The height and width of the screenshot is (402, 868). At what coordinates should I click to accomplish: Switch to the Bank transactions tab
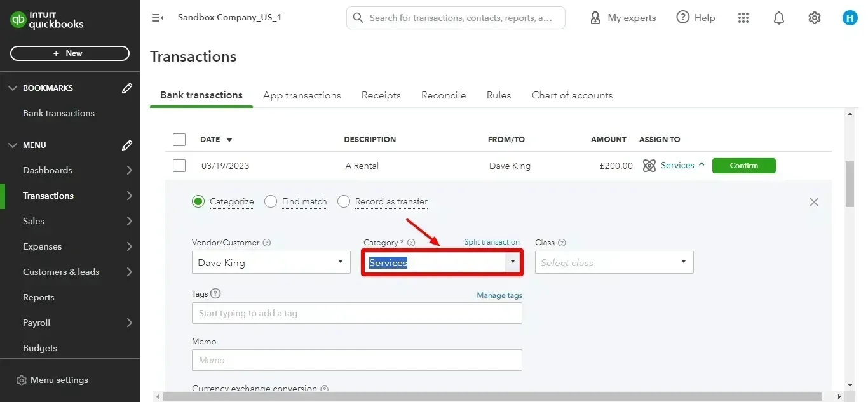201,95
